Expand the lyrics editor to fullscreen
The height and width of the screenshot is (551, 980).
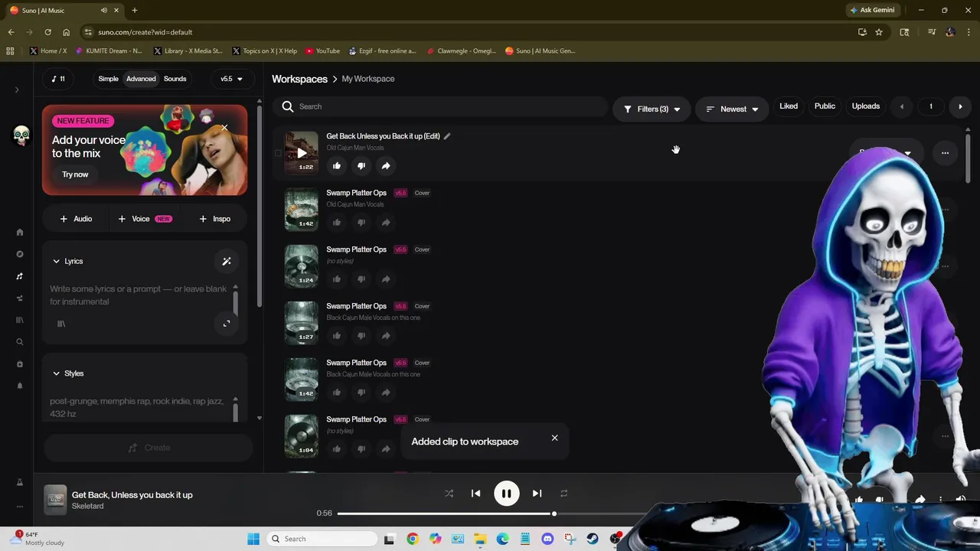227,324
